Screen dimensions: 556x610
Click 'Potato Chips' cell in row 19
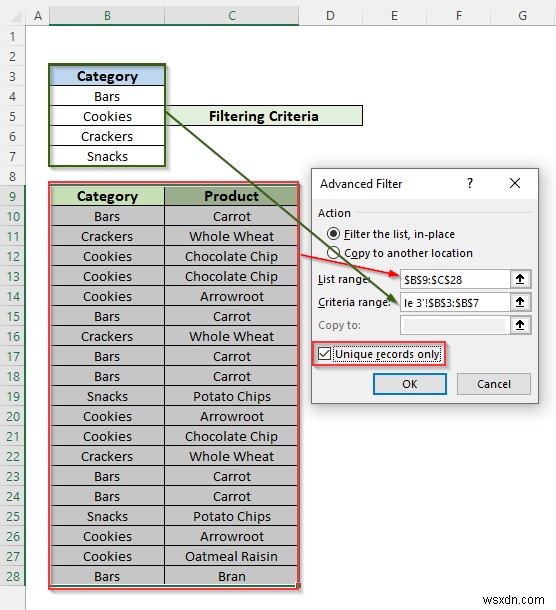coord(232,396)
